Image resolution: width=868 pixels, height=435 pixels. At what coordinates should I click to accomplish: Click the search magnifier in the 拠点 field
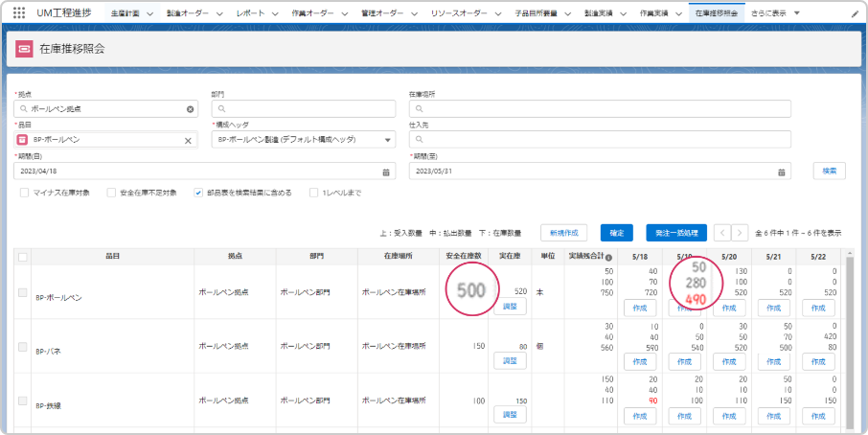click(24, 109)
